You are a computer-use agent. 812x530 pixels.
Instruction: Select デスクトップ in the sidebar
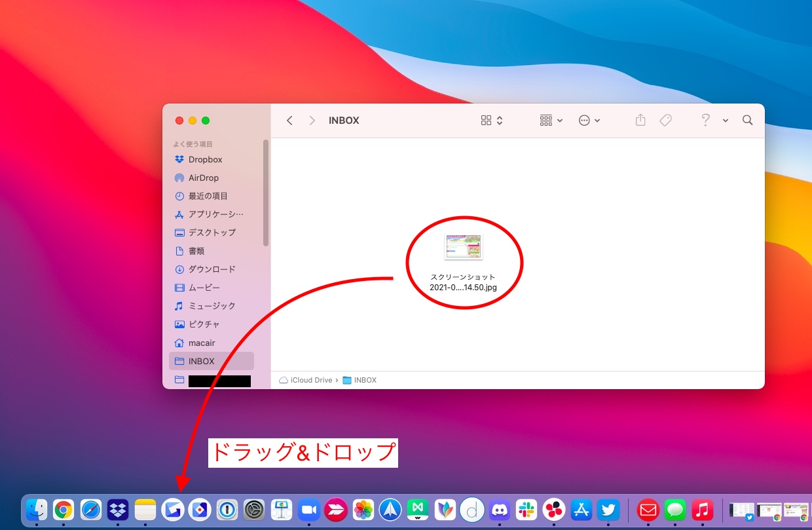pyautogui.click(x=212, y=233)
